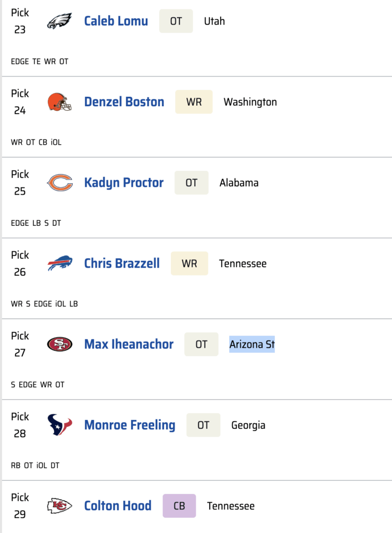Click the Kansas City Chiefs logo
The height and width of the screenshot is (533, 392).
tap(59, 505)
